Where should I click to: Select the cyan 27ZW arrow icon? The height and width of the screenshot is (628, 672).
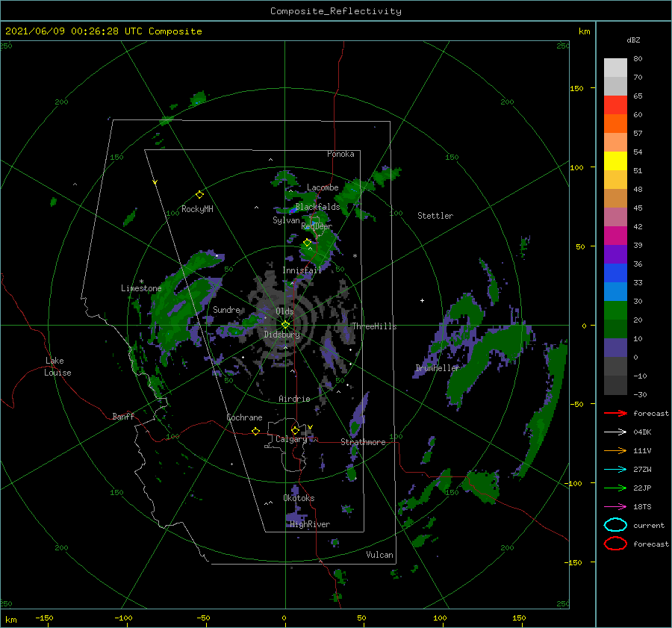click(x=615, y=470)
